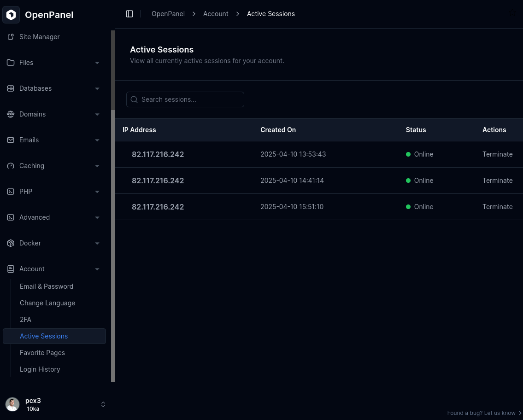Image resolution: width=523 pixels, height=420 pixels.
Task: Click the OpenPanel logo icon
Action: tap(11, 15)
